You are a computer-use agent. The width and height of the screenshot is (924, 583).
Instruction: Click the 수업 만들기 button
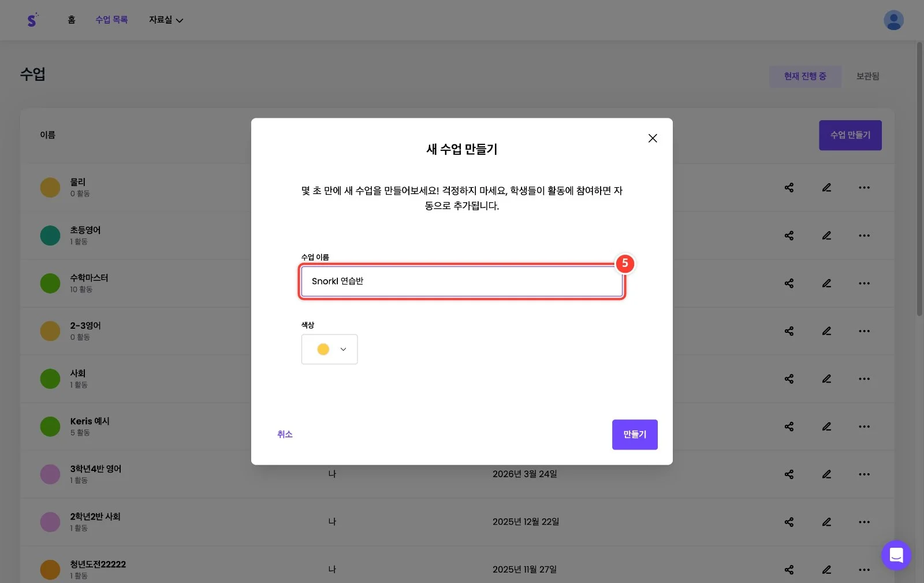(x=850, y=135)
